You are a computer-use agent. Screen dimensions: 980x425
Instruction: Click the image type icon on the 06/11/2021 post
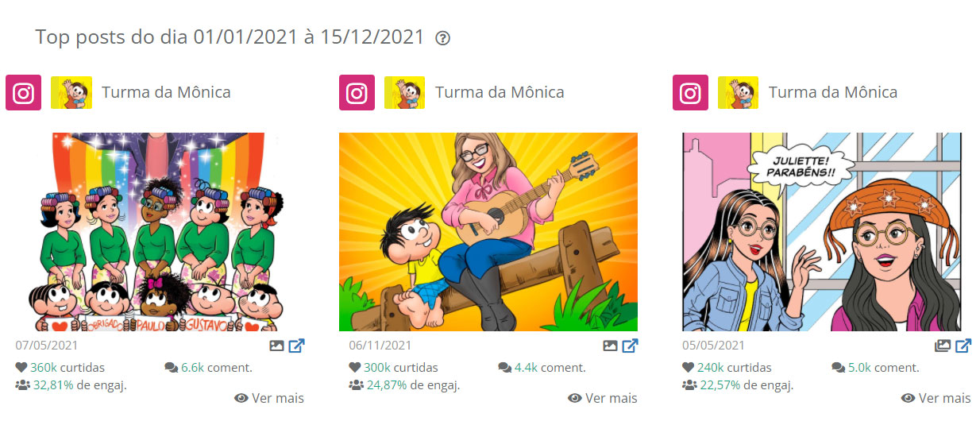pos(610,346)
